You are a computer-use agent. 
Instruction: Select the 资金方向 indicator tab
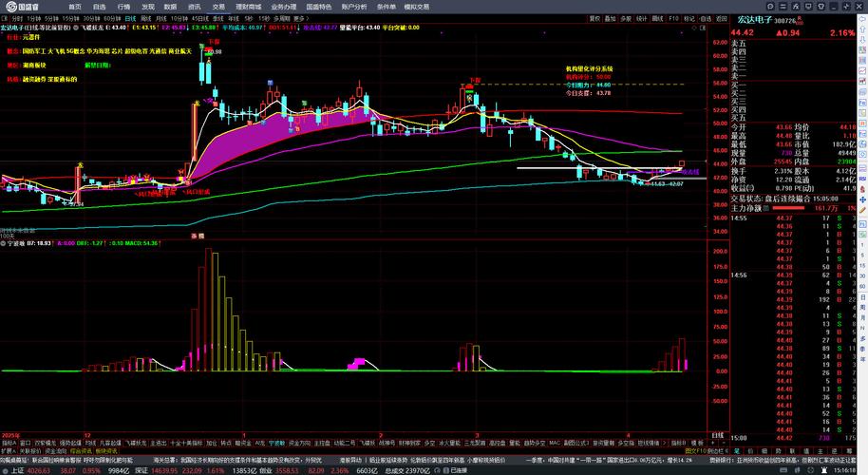[299, 443]
